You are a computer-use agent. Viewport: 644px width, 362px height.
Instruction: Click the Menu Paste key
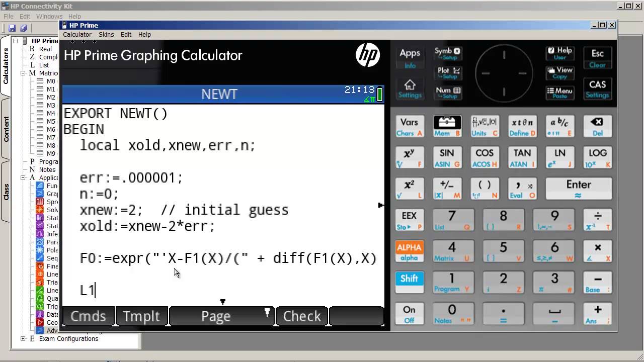tap(559, 93)
